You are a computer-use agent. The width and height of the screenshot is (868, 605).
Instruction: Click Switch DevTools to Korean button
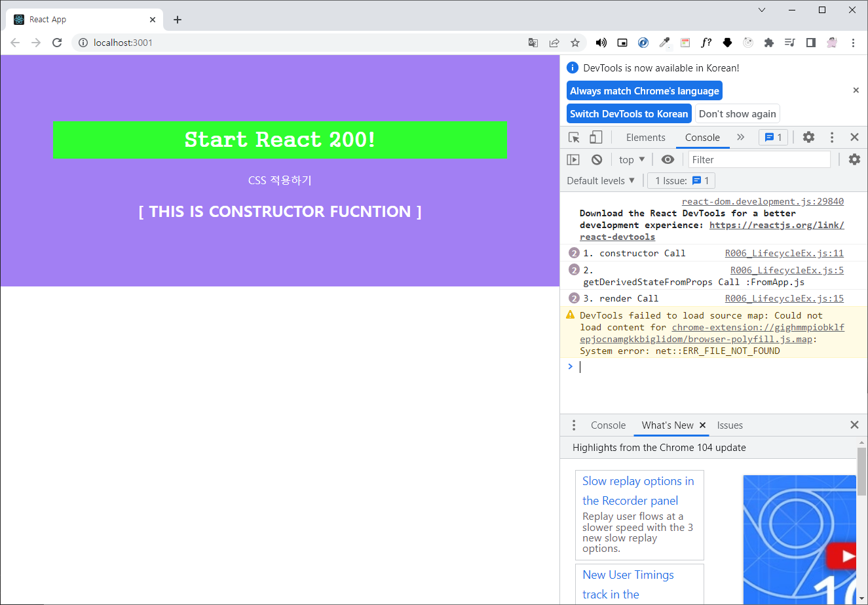(x=629, y=113)
